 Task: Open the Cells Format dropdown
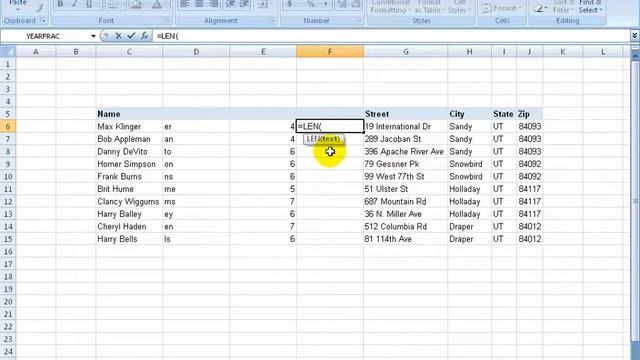pyautogui.click(x=502, y=8)
